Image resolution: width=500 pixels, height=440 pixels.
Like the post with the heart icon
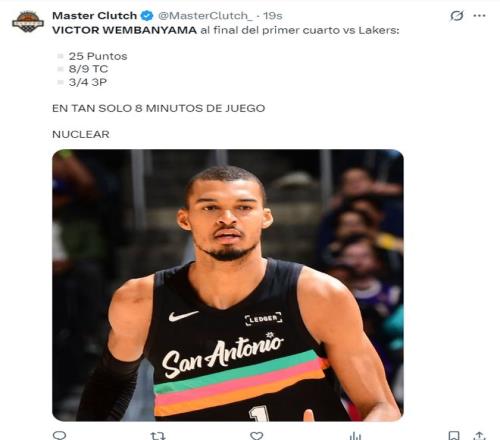click(x=257, y=436)
